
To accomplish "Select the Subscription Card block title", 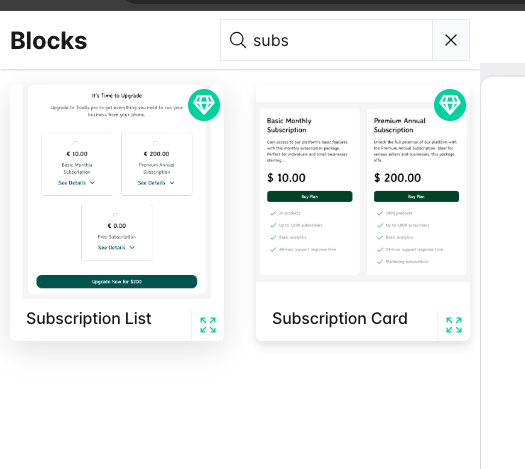I will (340, 318).
